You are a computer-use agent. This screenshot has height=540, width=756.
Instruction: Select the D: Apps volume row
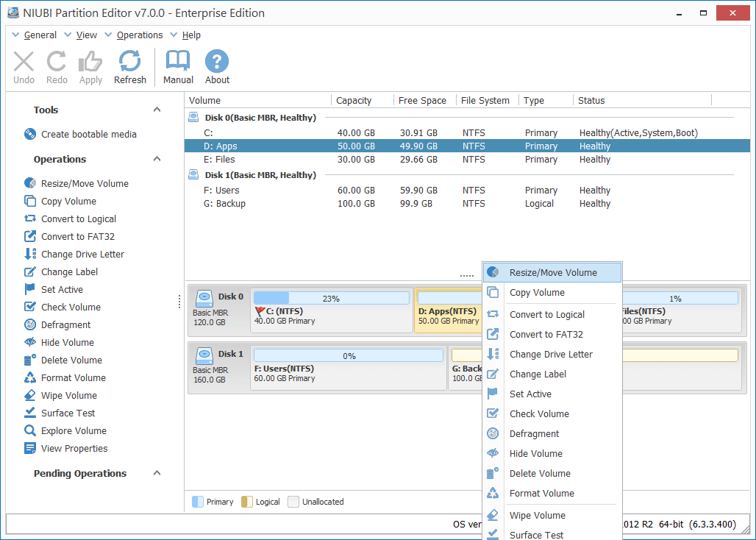pyautogui.click(x=467, y=146)
